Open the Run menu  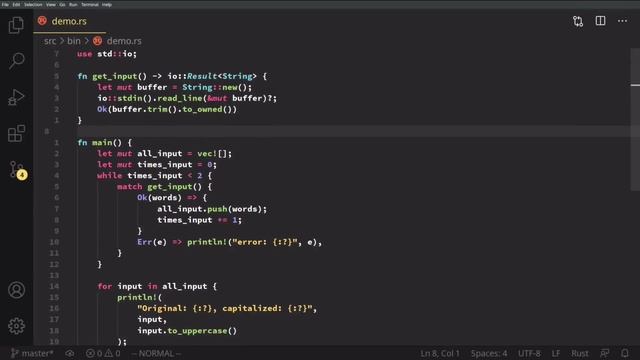[x=73, y=4]
